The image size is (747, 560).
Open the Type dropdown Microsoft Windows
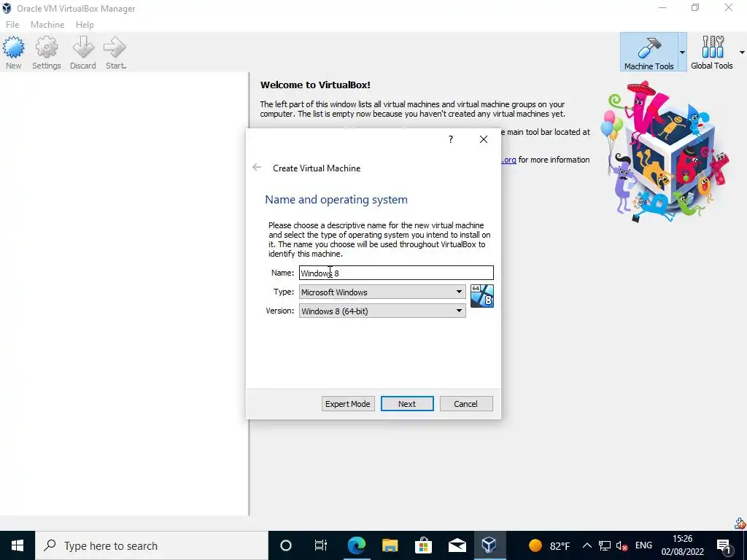pos(382,292)
